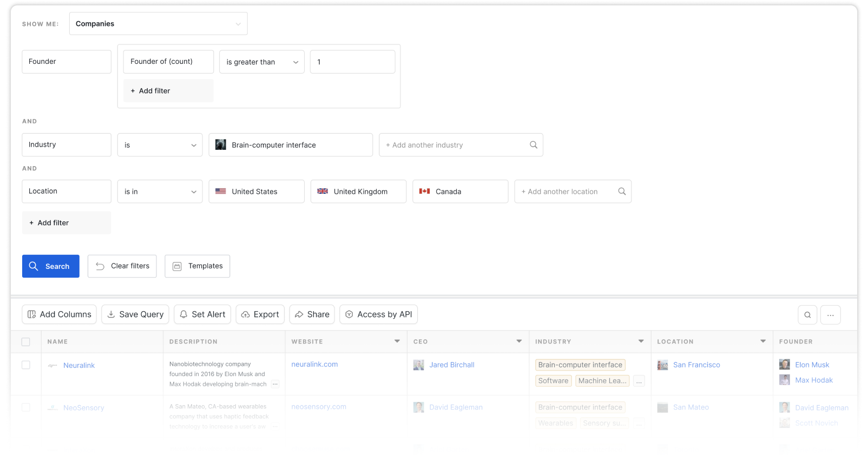Expand the CEO column filter arrow

pyautogui.click(x=519, y=341)
